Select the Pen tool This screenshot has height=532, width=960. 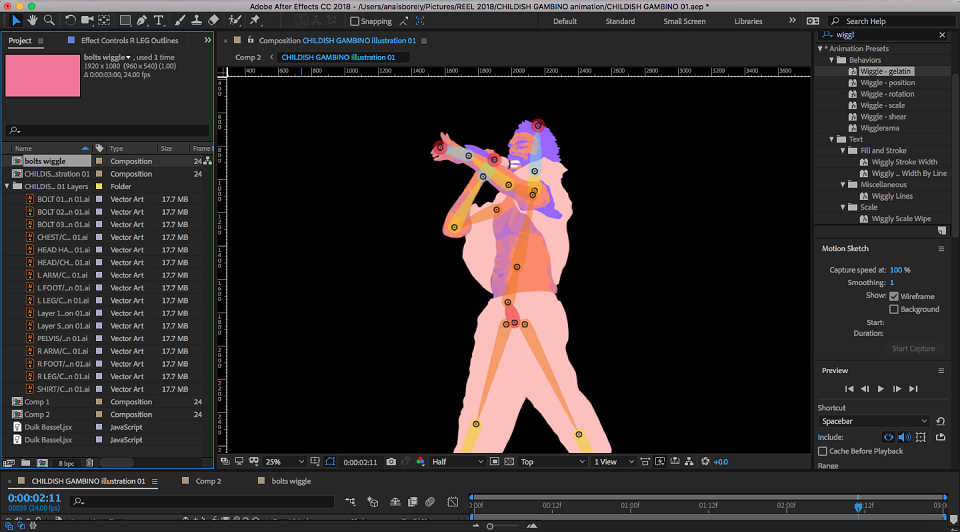point(142,21)
